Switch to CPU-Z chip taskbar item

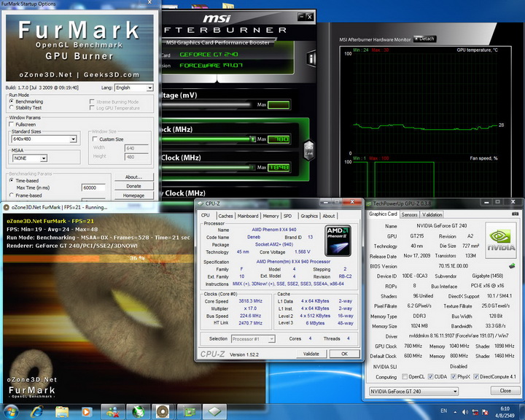[x=214, y=411]
